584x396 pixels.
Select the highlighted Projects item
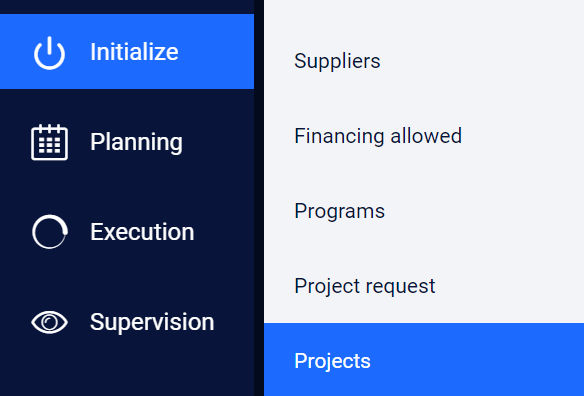(x=332, y=361)
